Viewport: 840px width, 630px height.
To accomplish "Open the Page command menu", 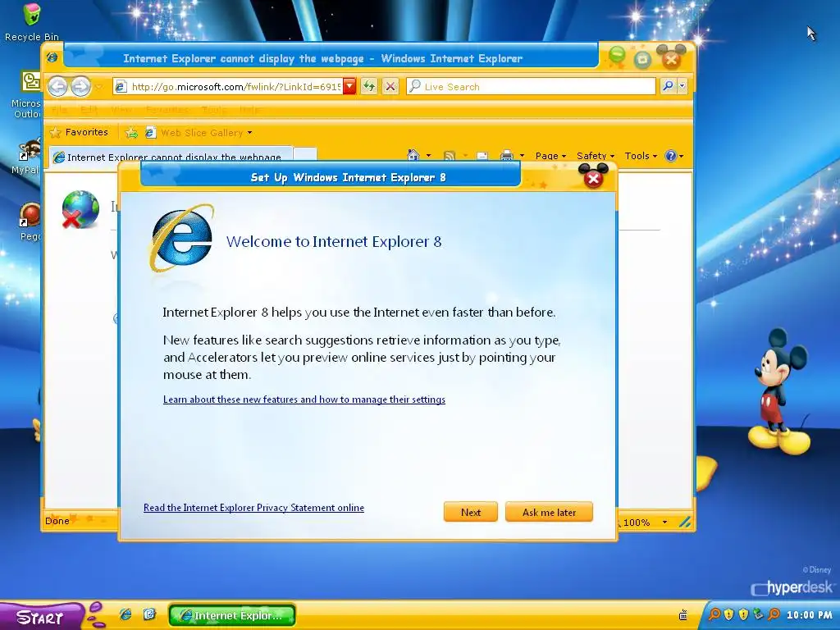I will 550,156.
